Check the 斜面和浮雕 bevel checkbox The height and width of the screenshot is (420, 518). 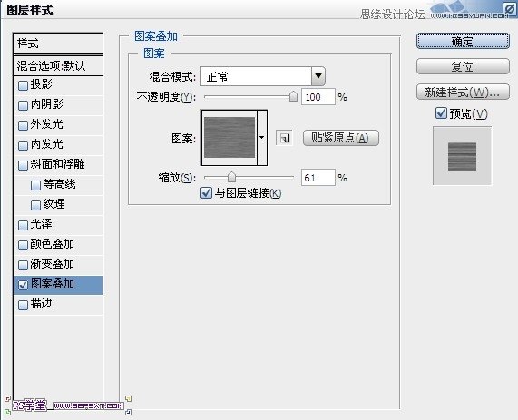point(23,165)
